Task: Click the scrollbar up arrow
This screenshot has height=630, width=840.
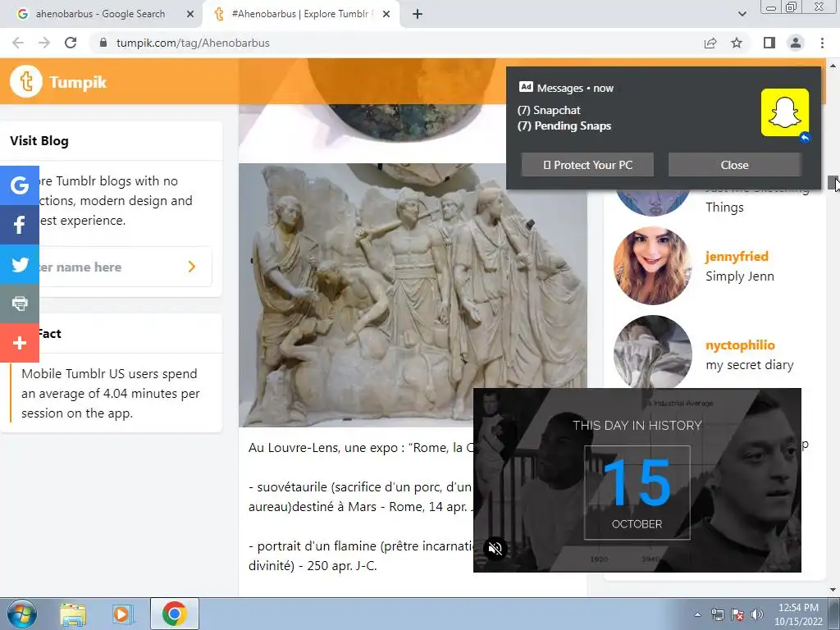Action: 833,66
